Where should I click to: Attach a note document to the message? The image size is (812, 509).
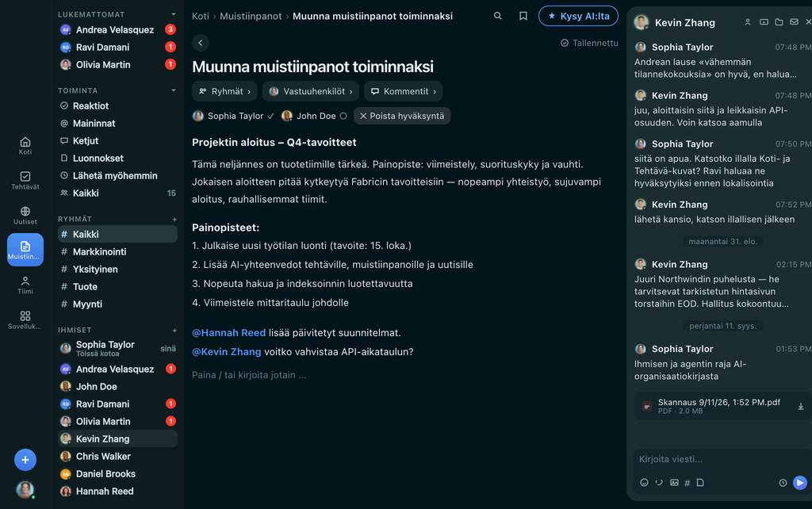pos(700,483)
